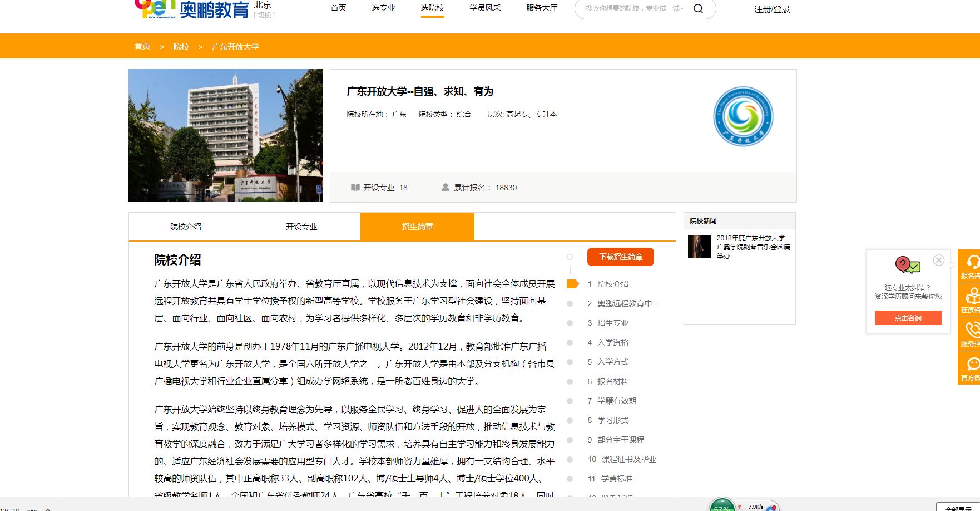
Task: Click the Open Education site logo
Action: point(192,9)
